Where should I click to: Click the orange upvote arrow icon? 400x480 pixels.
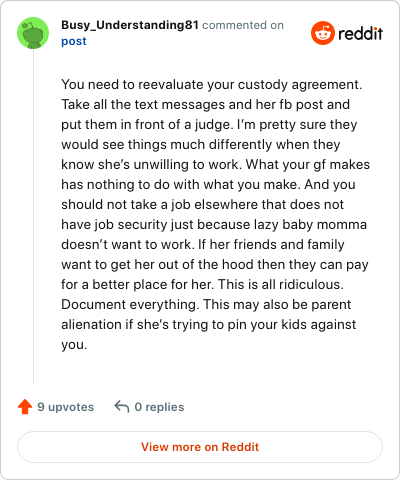(25, 407)
